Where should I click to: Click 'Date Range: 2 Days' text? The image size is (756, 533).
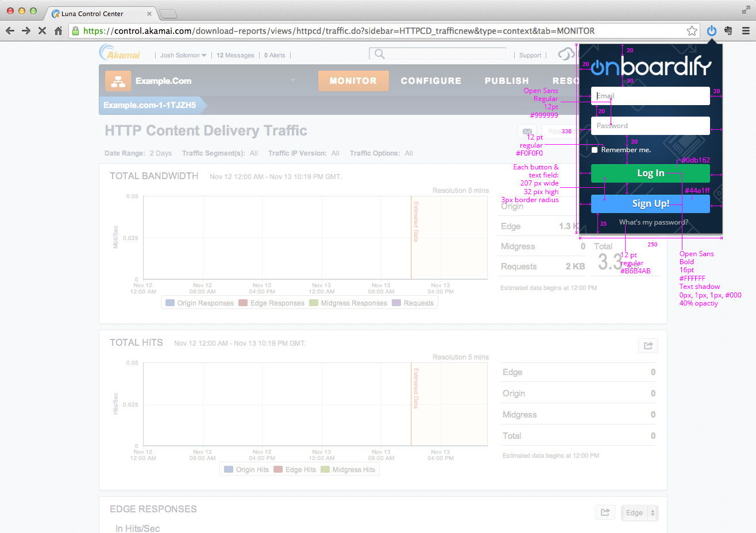[138, 153]
